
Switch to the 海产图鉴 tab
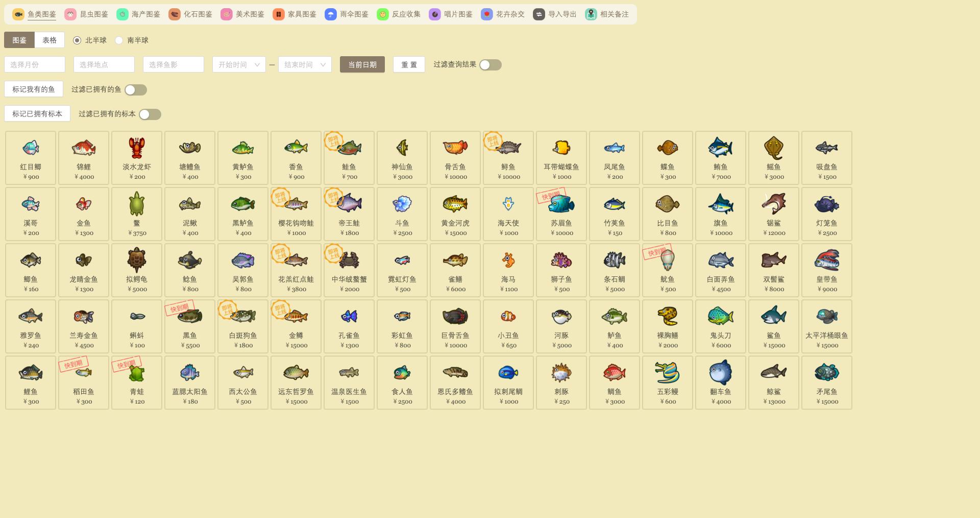[138, 14]
